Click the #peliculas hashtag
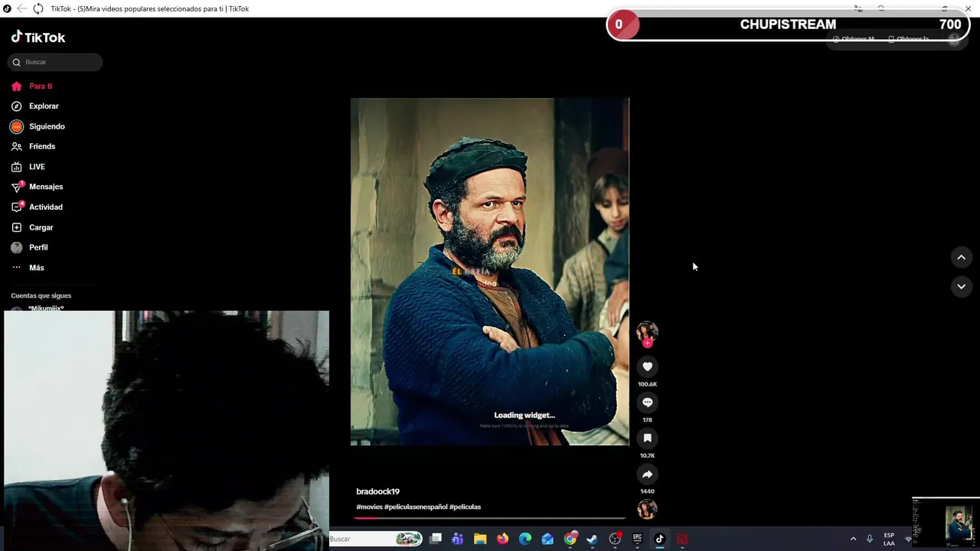980x551 pixels. [x=465, y=507]
